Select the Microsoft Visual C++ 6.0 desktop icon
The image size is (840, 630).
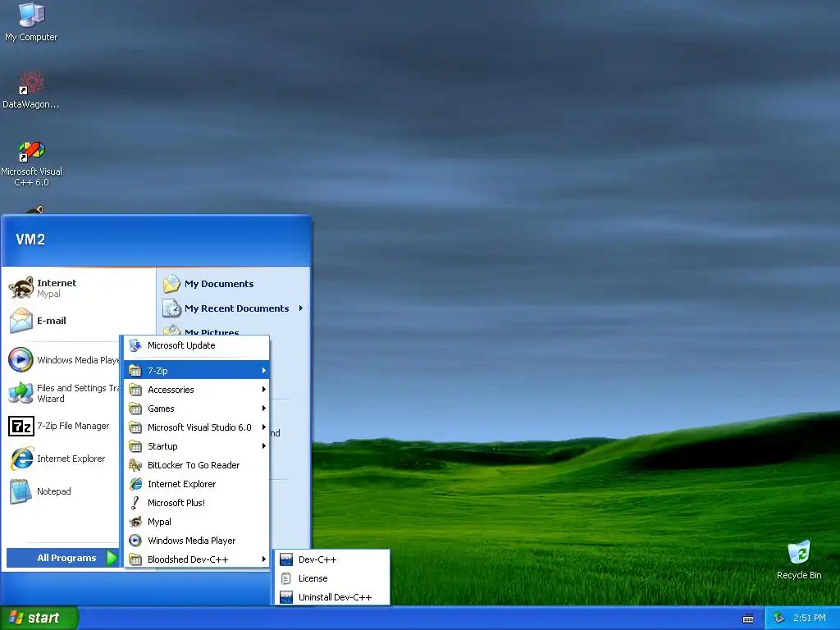[31, 150]
